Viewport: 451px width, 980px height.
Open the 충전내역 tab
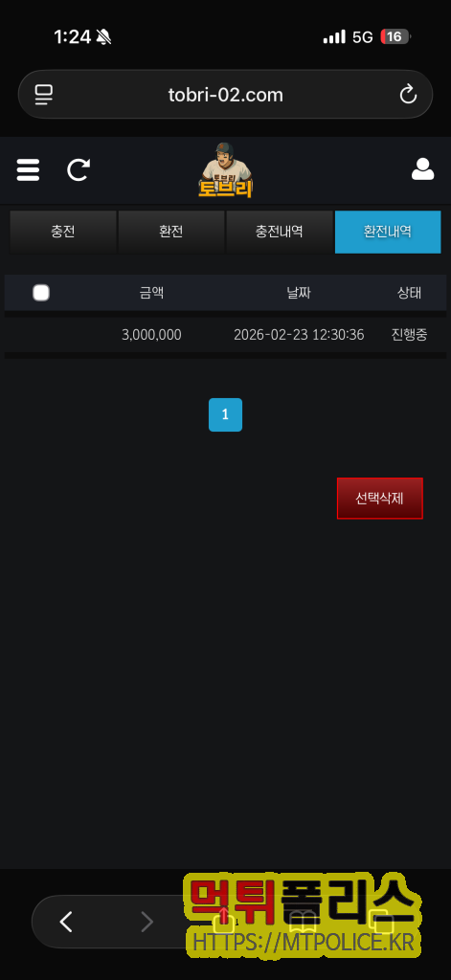[279, 232]
